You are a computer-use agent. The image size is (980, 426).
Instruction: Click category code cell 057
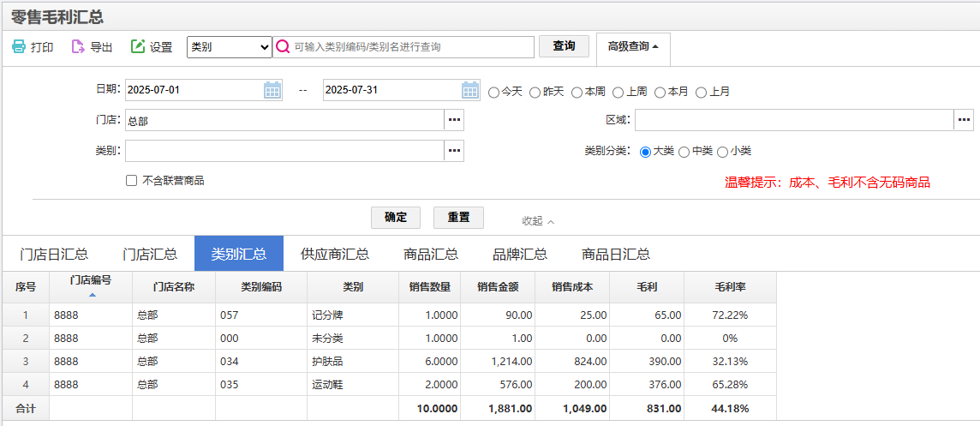click(261, 315)
